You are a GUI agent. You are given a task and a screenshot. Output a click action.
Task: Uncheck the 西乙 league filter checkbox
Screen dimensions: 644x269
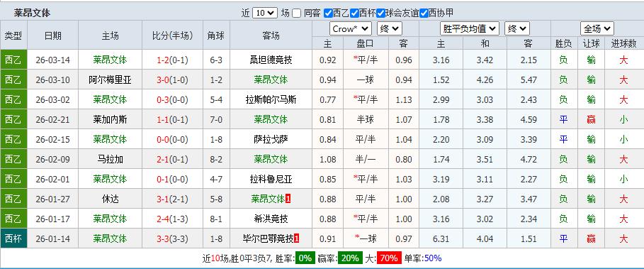(x=328, y=13)
